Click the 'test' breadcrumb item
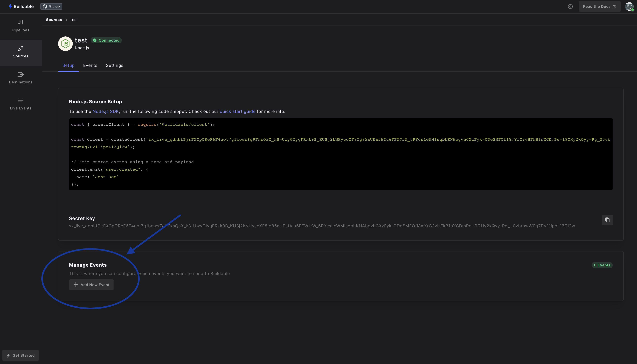This screenshot has width=637, height=364. 74,20
